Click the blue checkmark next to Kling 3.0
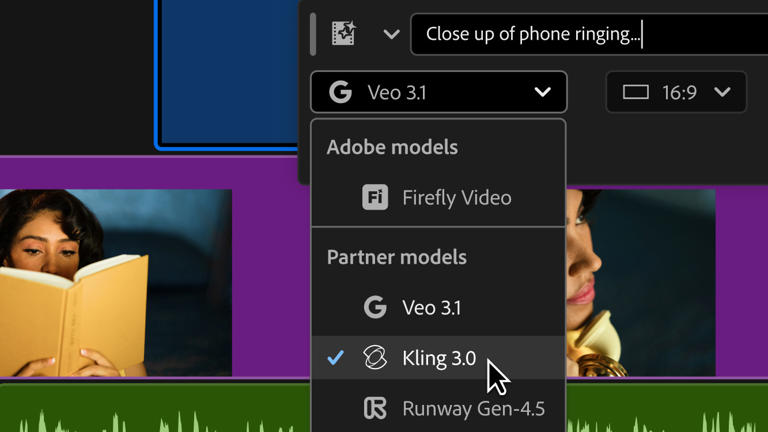 [x=336, y=358]
